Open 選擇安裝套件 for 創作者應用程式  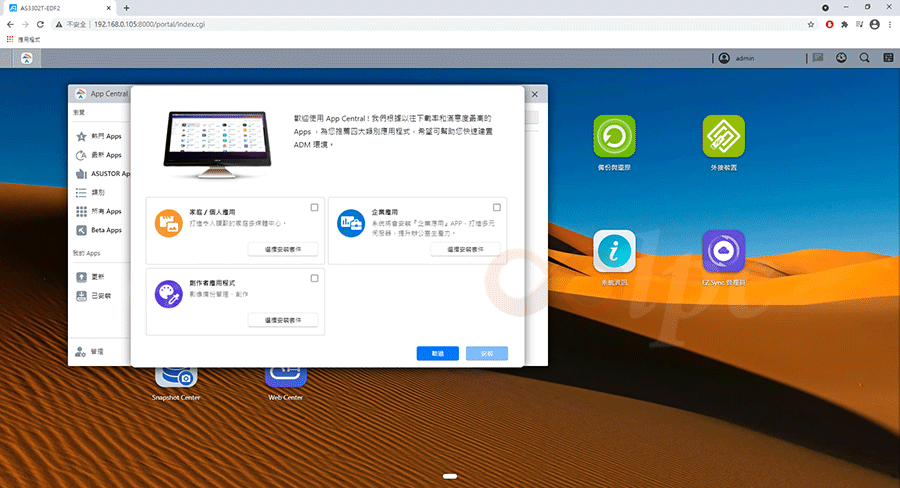pyautogui.click(x=283, y=320)
